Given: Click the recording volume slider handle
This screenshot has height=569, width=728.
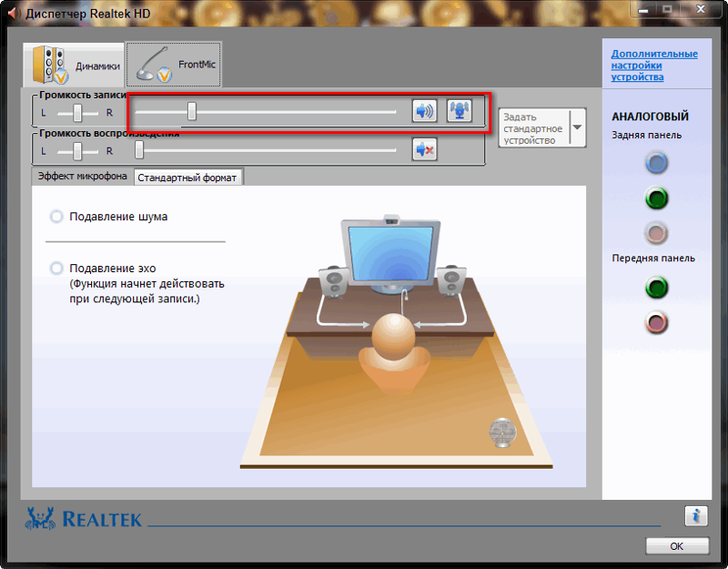Looking at the screenshot, I should coord(192,111).
